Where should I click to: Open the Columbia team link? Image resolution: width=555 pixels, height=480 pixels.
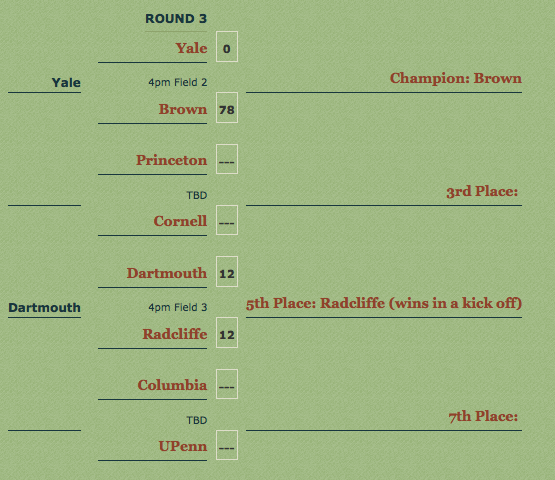click(x=172, y=385)
